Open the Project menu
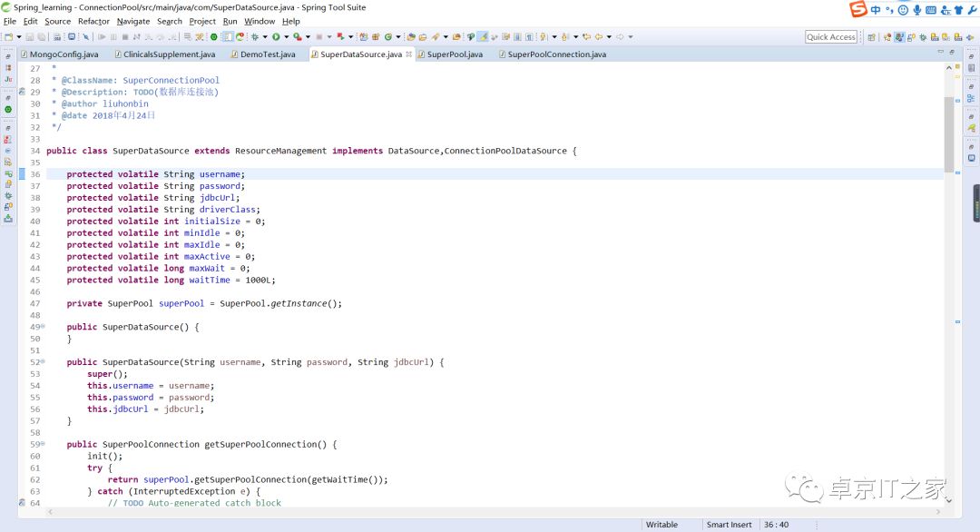 (x=202, y=21)
